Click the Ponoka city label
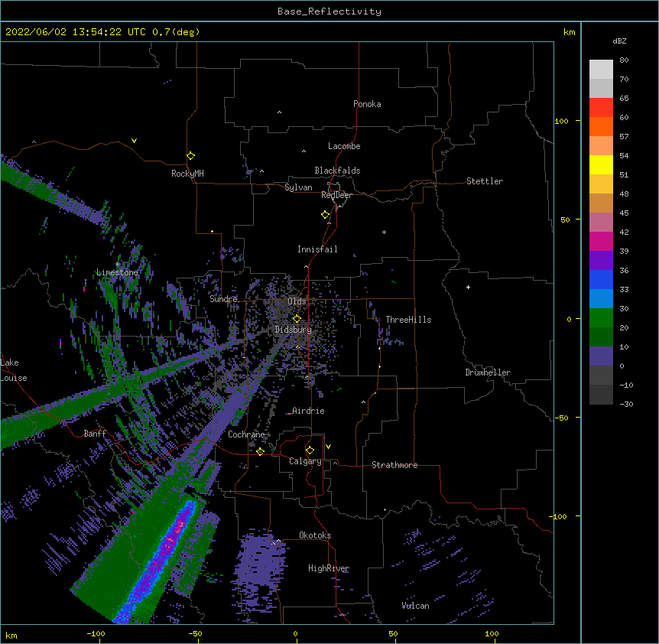 pyautogui.click(x=367, y=104)
